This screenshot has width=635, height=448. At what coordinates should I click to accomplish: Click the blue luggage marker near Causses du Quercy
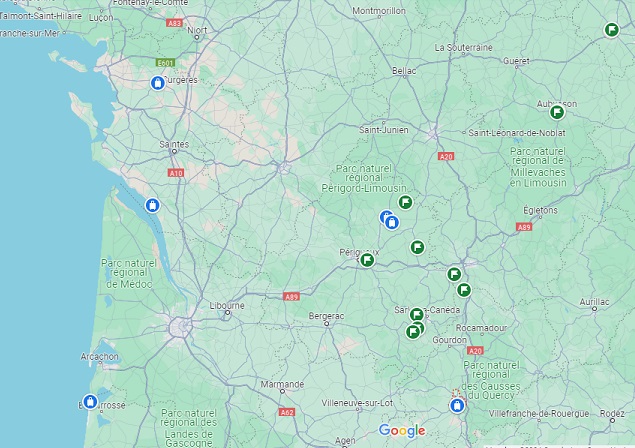point(457,405)
